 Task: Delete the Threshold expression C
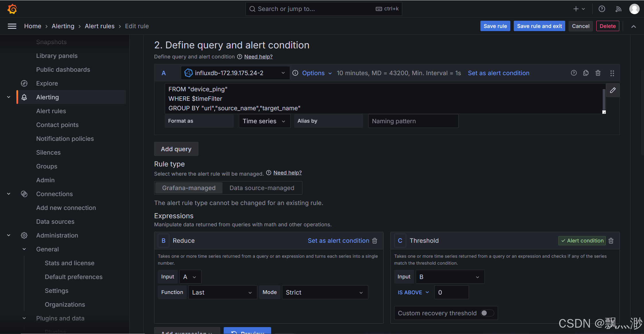[x=611, y=241]
